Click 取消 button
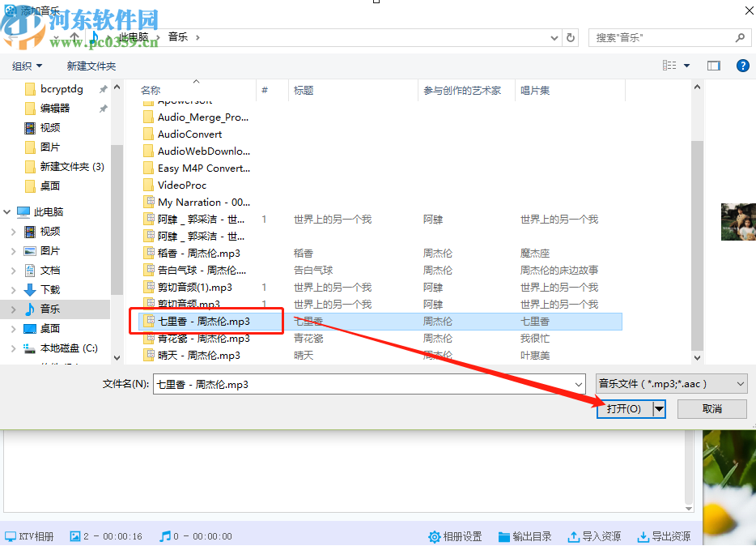This screenshot has height=546, width=756. click(x=712, y=409)
